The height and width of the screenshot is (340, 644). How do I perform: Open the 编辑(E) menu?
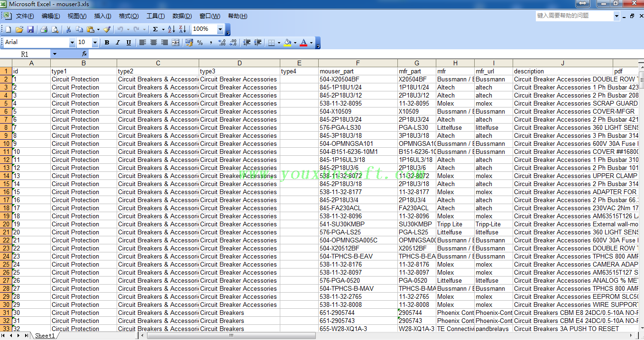(x=51, y=16)
